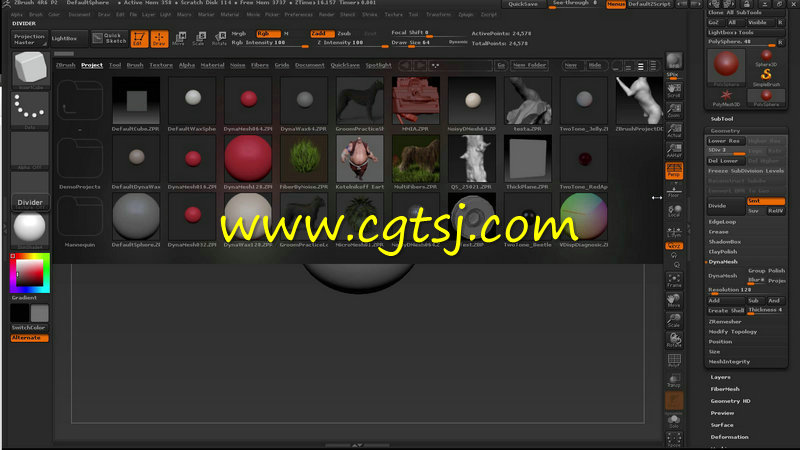Toggle the Zsub sculpt mode

tap(344, 33)
